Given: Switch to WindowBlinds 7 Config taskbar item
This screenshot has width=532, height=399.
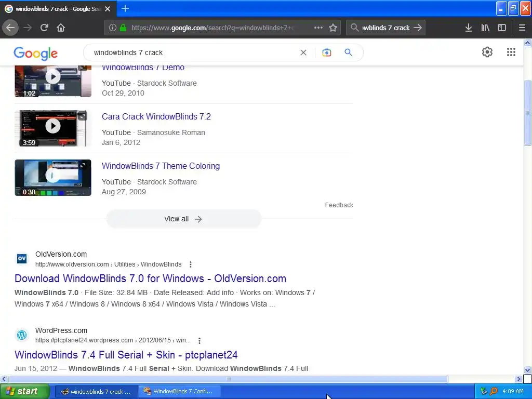Looking at the screenshot, I should pos(180,392).
